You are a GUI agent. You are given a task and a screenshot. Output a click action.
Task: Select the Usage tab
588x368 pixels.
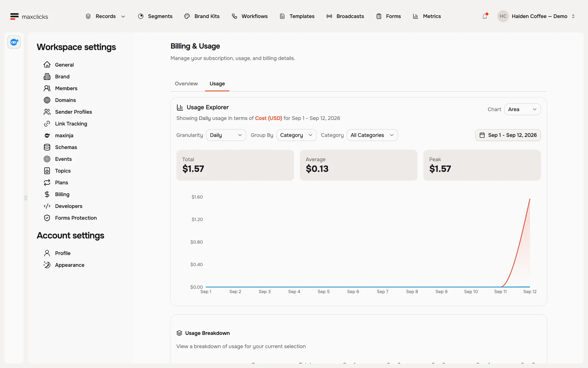click(217, 84)
